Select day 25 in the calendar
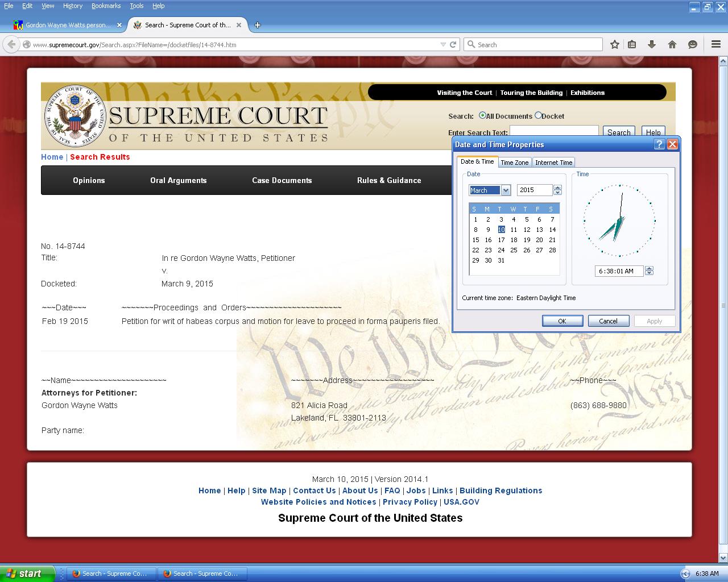Viewport: 728px width, 582px height. click(514, 250)
